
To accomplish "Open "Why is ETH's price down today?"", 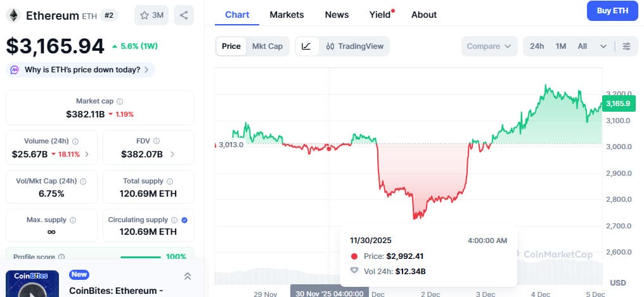I will pyautogui.click(x=80, y=70).
